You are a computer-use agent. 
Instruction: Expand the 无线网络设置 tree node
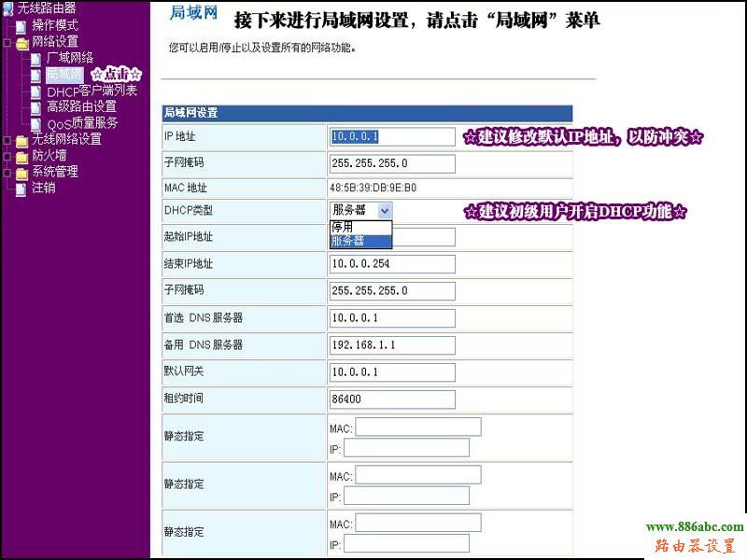[x=7, y=140]
